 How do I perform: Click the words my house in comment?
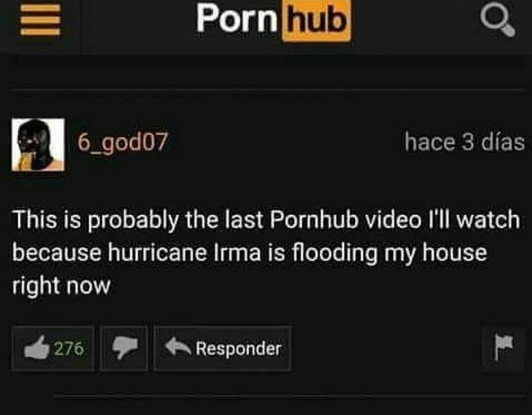pyautogui.click(x=436, y=253)
